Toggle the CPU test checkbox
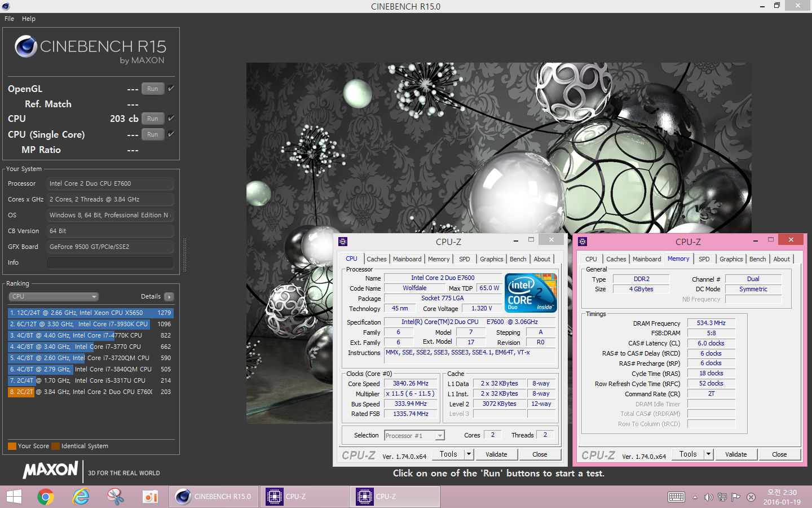The height and width of the screenshot is (508, 812). pos(171,118)
